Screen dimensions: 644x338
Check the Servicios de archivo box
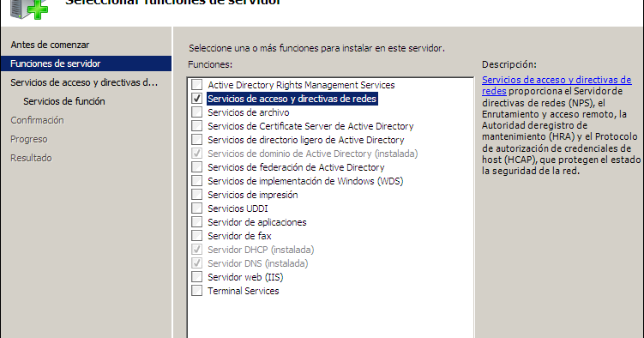click(196, 112)
